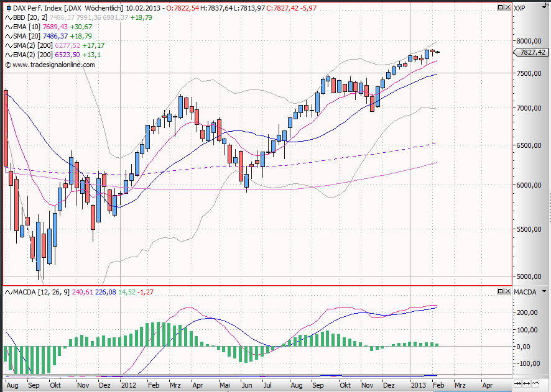Image resolution: width=551 pixels, height=392 pixels.
Task: Select the zigzag line tool at bottom right
Action: (x=535, y=384)
